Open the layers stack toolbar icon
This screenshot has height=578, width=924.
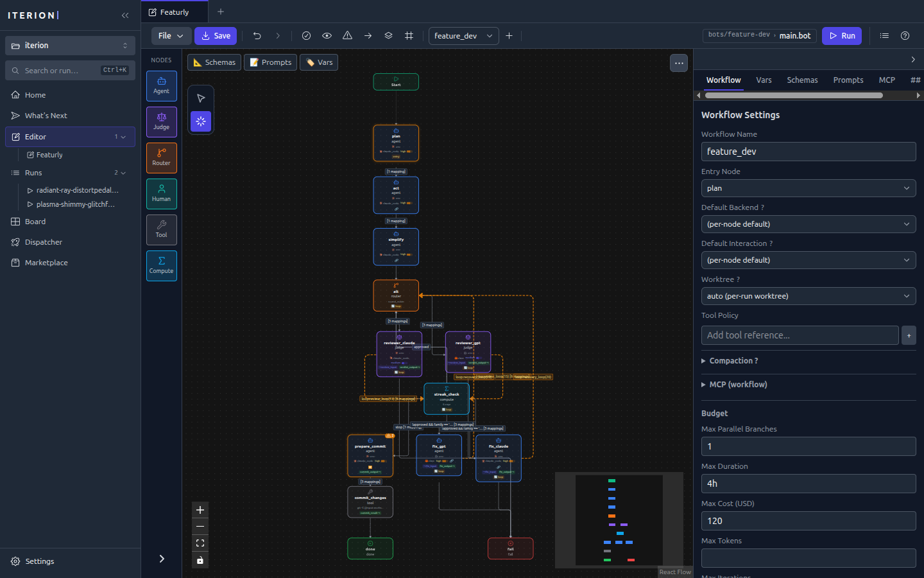click(389, 36)
